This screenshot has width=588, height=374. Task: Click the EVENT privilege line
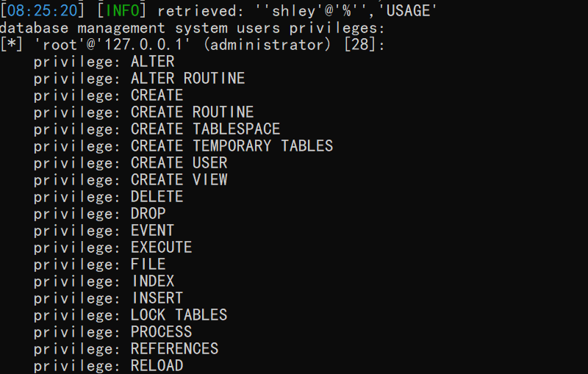tap(104, 231)
